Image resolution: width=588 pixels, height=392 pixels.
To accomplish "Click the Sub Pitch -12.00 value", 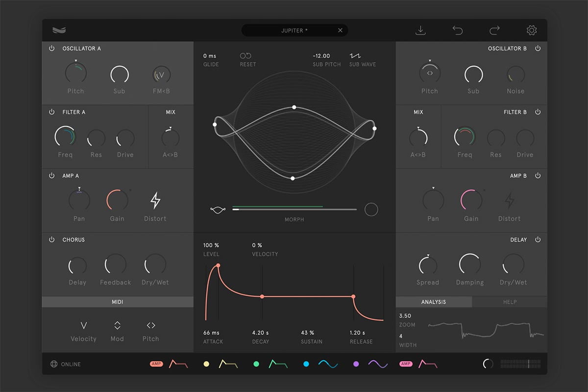I will tap(321, 56).
